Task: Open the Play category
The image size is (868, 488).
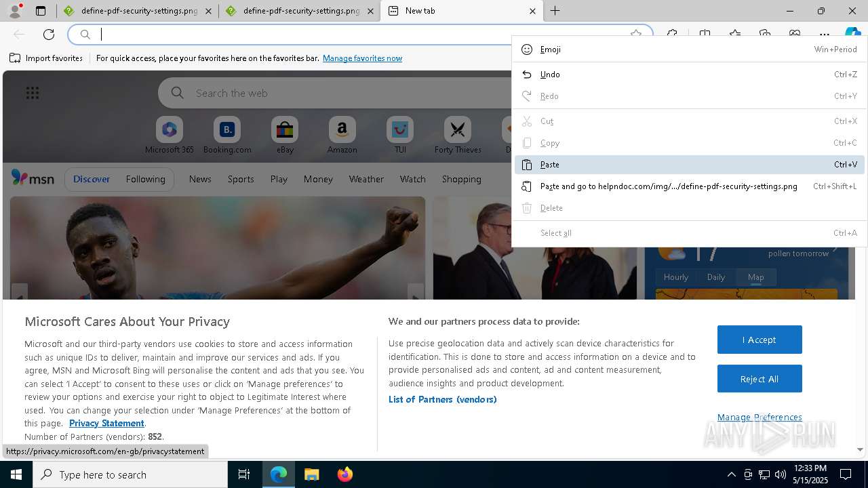Action: 279,179
